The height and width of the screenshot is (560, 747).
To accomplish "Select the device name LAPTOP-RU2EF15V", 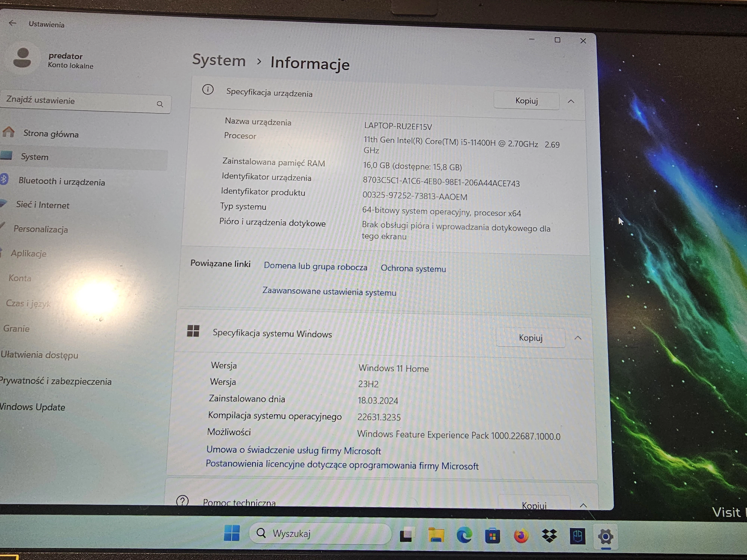I will coord(398,126).
